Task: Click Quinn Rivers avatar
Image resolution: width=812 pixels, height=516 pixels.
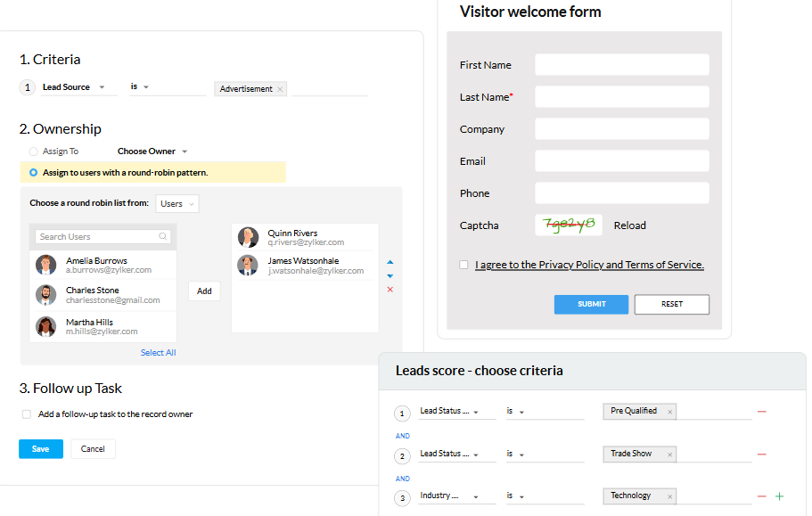Action: 248,237
